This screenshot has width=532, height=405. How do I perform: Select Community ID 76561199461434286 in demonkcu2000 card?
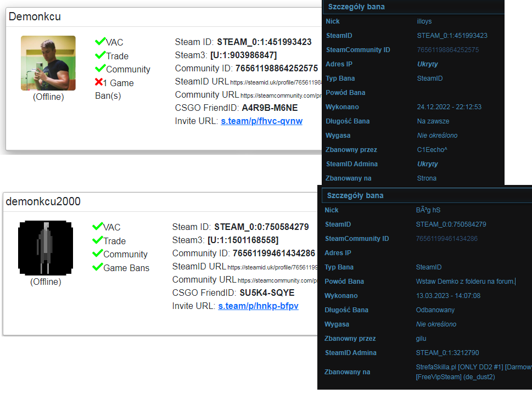(x=274, y=254)
